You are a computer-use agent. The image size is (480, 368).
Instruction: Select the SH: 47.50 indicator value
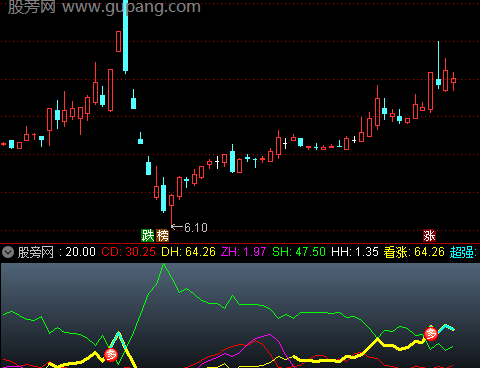pos(299,252)
